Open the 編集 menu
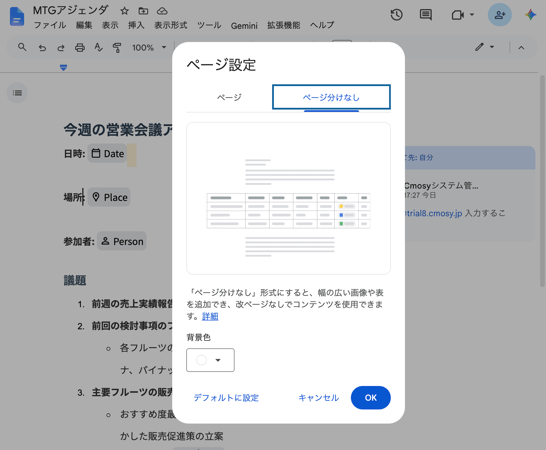This screenshot has height=450, width=546. coord(84,25)
